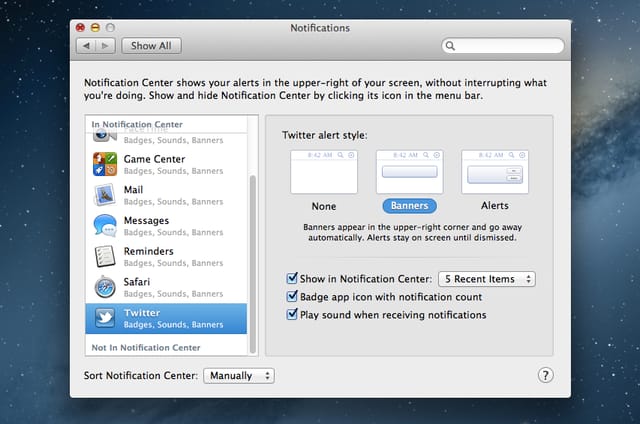Screen dimensions: 640x424
Task: Select Reminders in the app list
Action: point(166,256)
